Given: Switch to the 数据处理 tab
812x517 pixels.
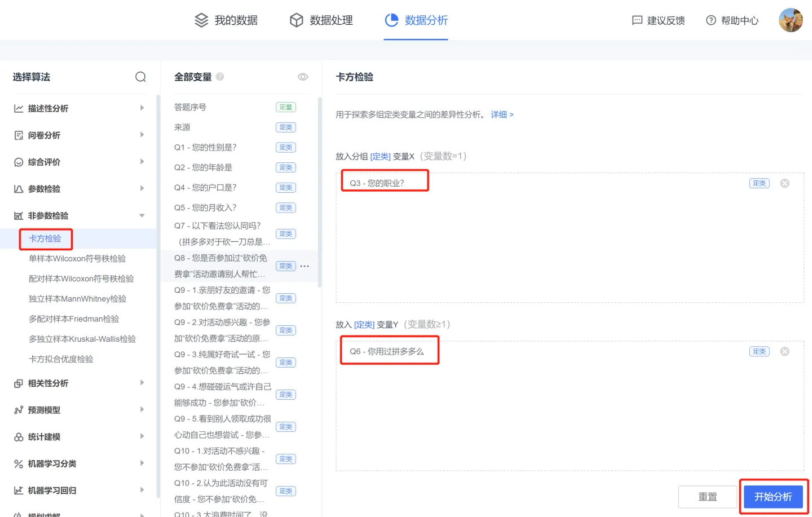Looking at the screenshot, I should 321,20.
